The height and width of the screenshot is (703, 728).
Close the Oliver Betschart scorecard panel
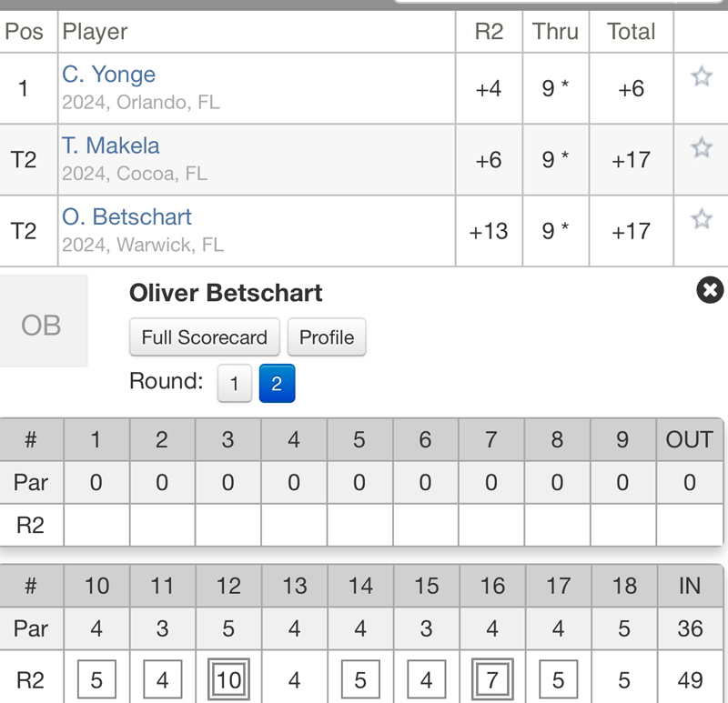pyautogui.click(x=710, y=290)
